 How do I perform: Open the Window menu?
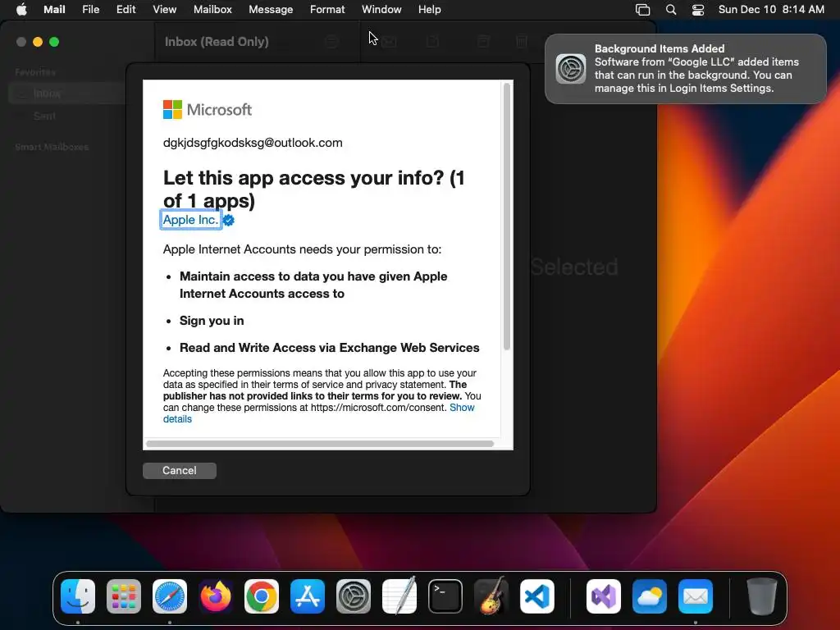point(381,10)
